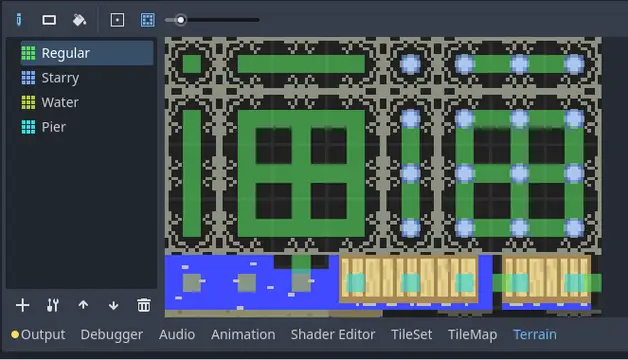Open the TileMap panel tab

tap(473, 334)
